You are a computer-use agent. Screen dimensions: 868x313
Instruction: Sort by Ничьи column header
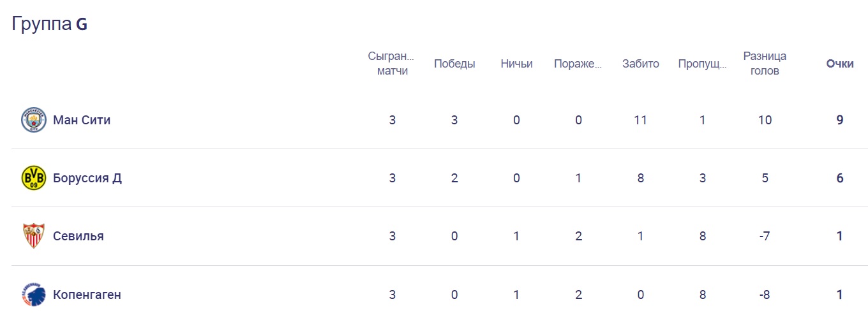click(516, 64)
